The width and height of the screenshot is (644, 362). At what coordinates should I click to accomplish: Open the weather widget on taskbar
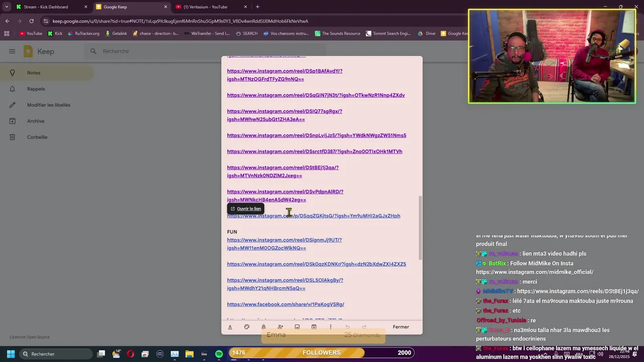coord(116,354)
